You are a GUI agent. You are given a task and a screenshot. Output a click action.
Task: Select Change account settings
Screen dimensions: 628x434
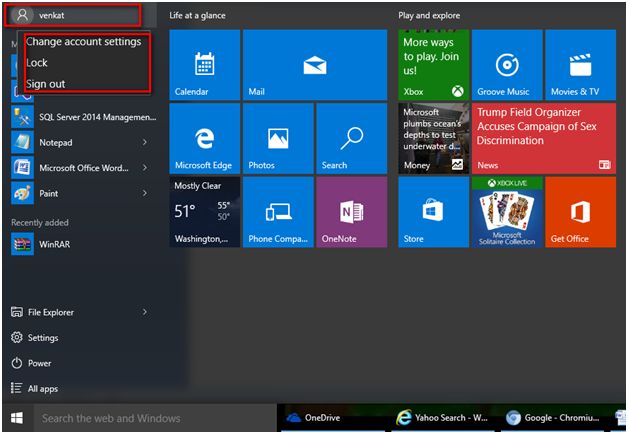(x=84, y=42)
